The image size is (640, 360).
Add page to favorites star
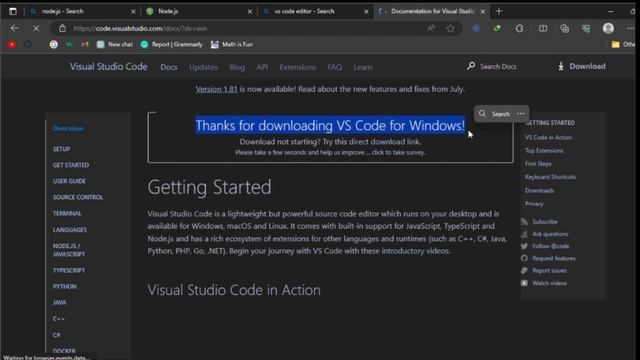click(451, 28)
